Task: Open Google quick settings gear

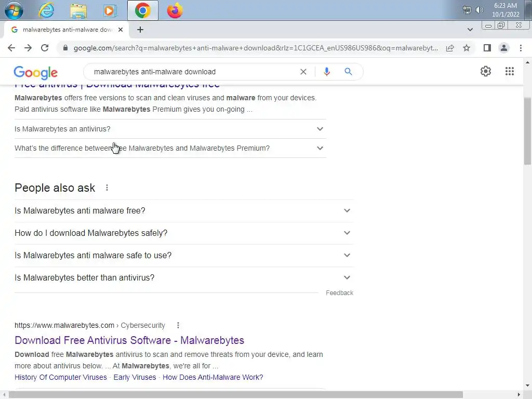Action: pos(486,71)
